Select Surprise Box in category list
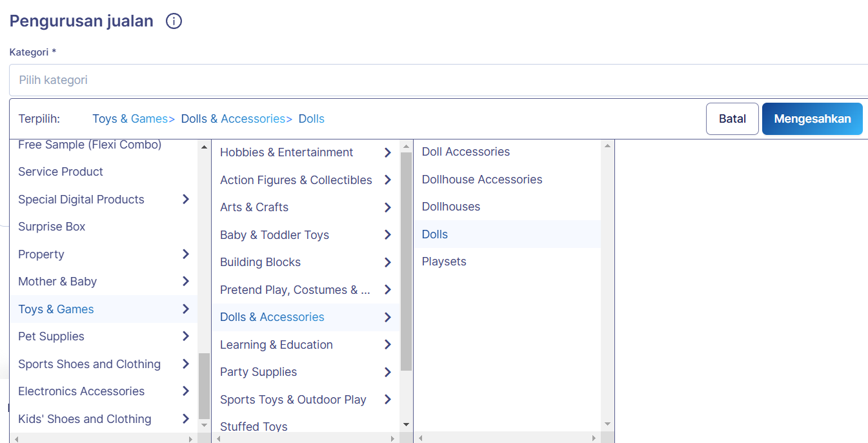This screenshot has height=443, width=868. [52, 227]
